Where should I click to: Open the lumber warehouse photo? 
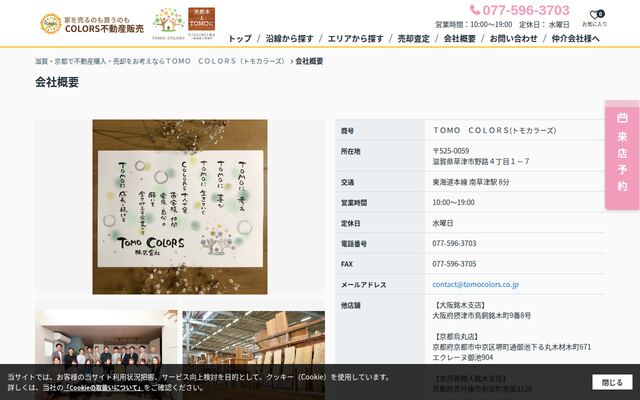253,354
